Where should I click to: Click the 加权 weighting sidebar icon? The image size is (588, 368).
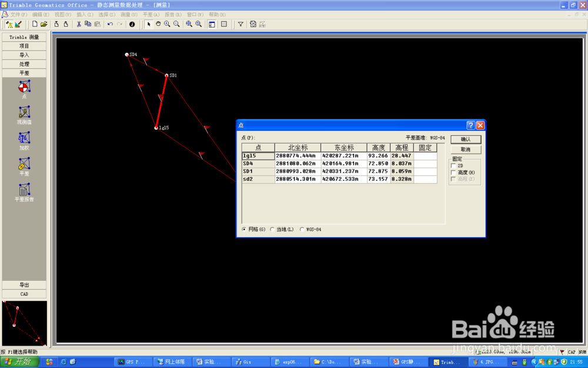click(24, 141)
